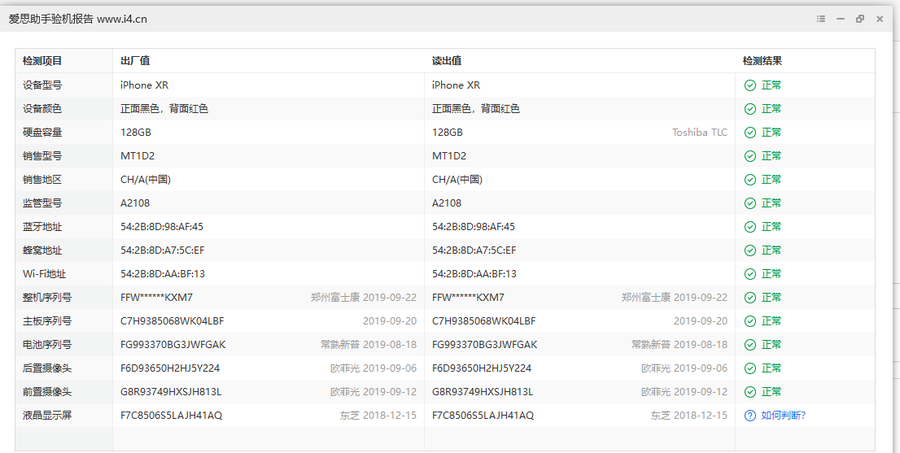Click read-out LCD serial F7C8506S5LAJH41AQ
Image resolution: width=900 pixels, height=453 pixels.
(483, 415)
